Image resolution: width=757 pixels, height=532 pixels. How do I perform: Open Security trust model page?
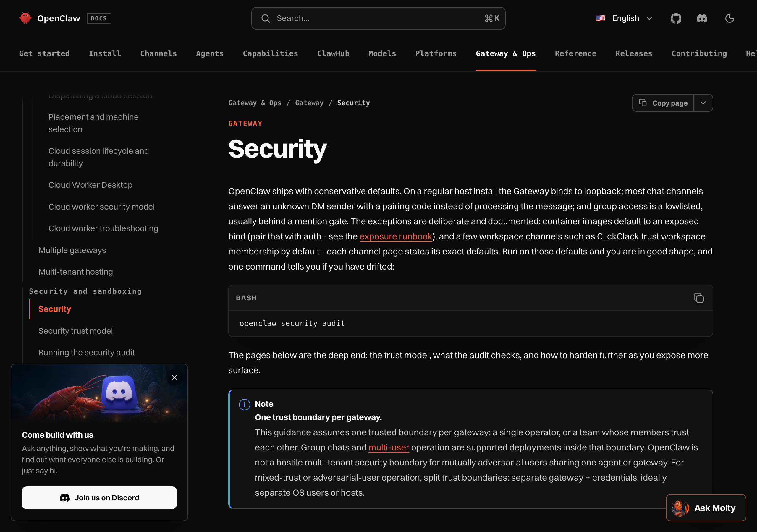click(75, 331)
